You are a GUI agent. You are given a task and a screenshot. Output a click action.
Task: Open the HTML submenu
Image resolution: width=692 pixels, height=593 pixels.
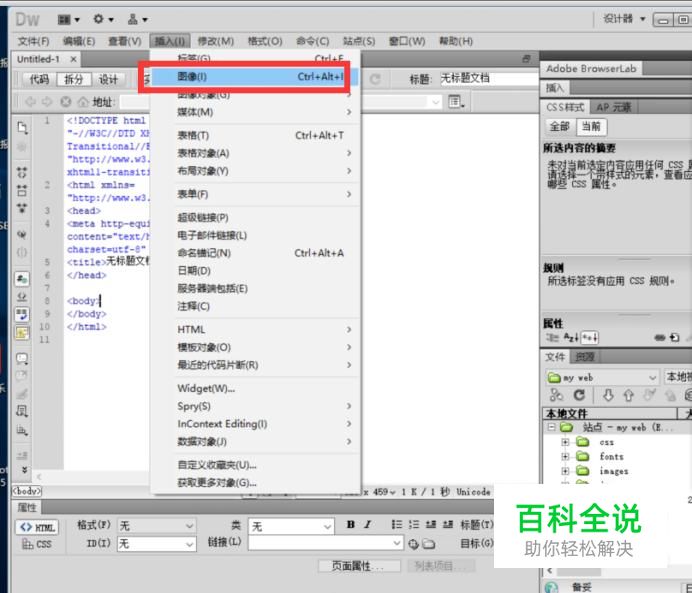pyautogui.click(x=255, y=330)
